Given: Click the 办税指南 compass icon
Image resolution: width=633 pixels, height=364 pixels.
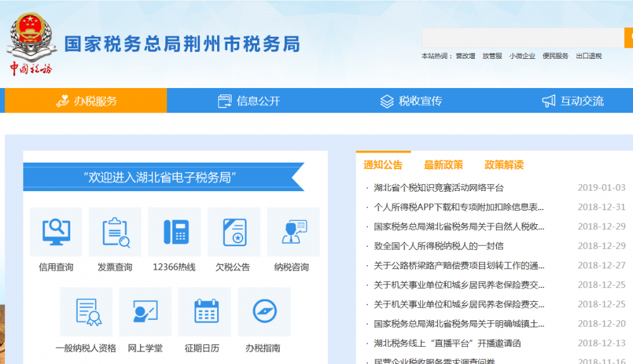Looking at the screenshot, I should 264,312.
